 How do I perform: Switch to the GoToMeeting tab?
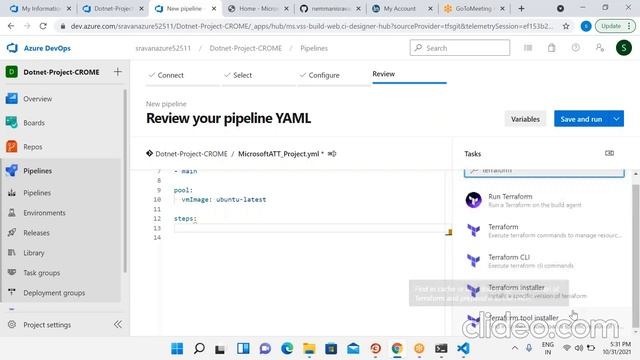pos(473,9)
